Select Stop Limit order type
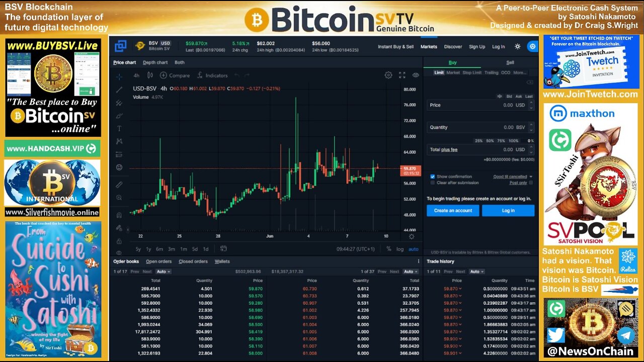644x362 pixels. pos(472,72)
